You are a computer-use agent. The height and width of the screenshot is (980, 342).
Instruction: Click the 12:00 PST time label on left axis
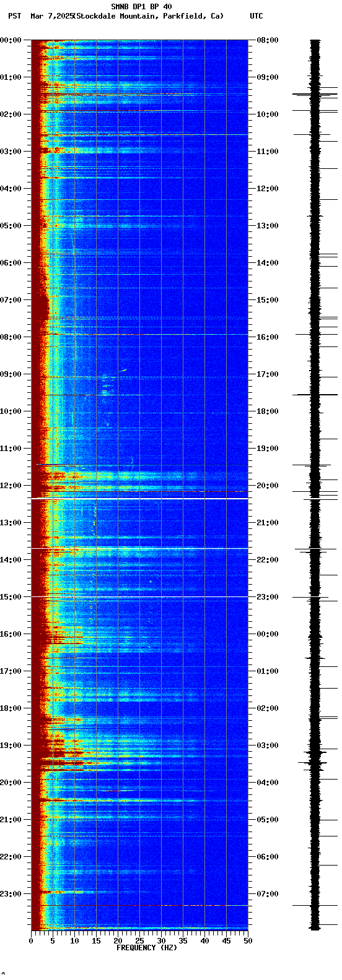click(x=10, y=486)
